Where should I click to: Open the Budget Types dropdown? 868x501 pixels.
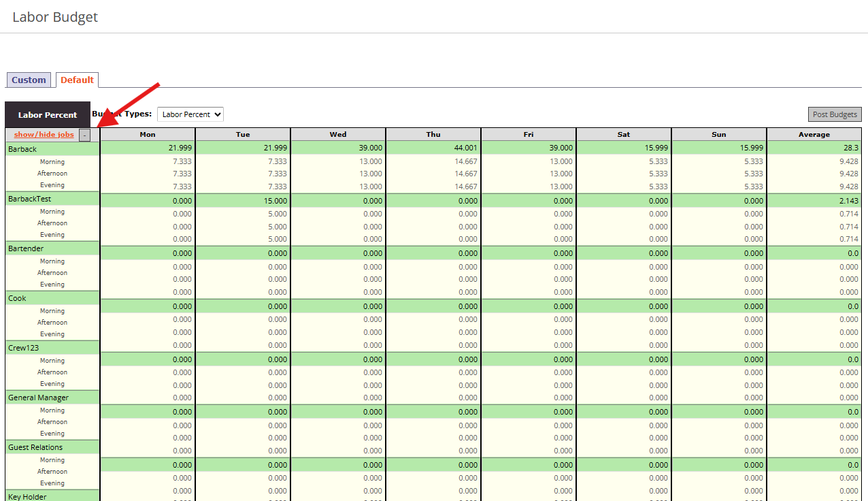coord(190,114)
